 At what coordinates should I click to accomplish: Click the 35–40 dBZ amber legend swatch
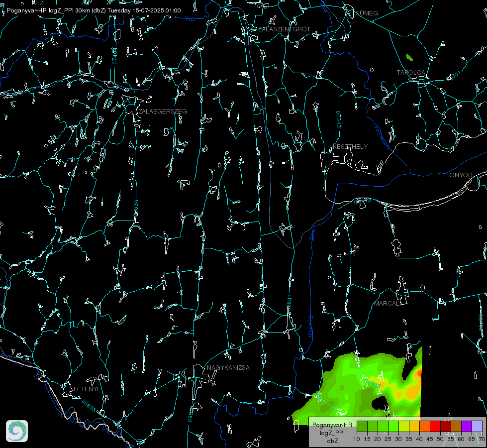tap(414, 426)
